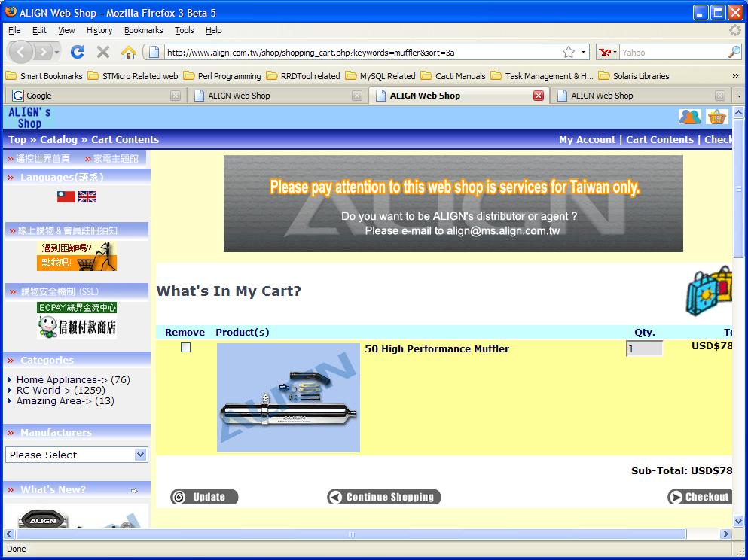This screenshot has height=560, width=748.
Task: Expand Amazing Area category
Action: [x=66, y=401]
